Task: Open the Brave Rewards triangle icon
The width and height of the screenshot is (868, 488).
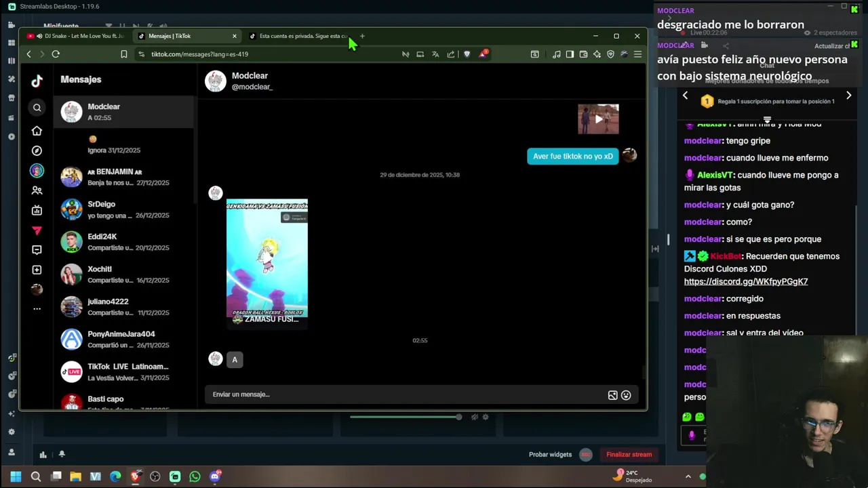Action: click(x=483, y=54)
